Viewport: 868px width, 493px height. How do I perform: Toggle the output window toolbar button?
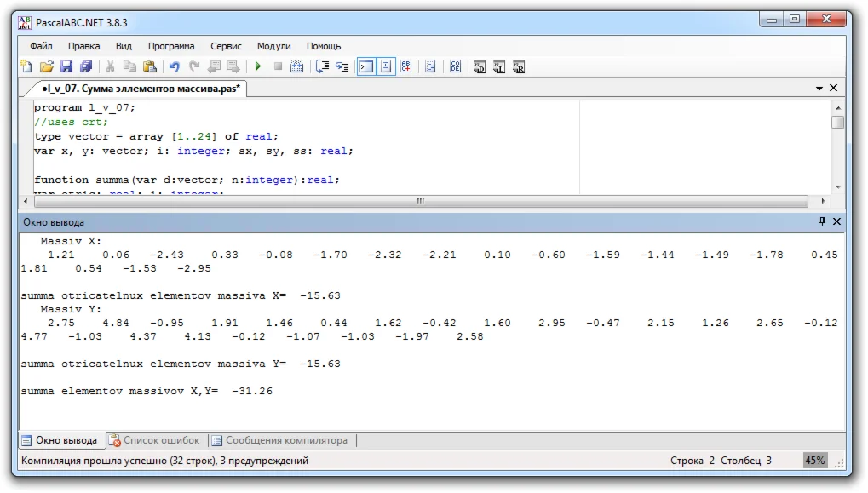point(365,66)
